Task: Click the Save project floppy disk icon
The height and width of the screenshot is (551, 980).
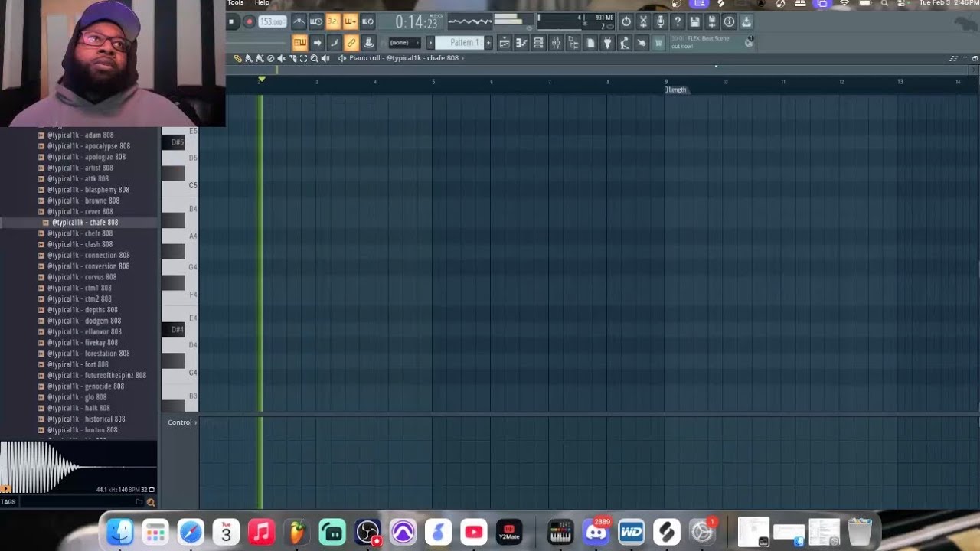Action: (x=694, y=22)
